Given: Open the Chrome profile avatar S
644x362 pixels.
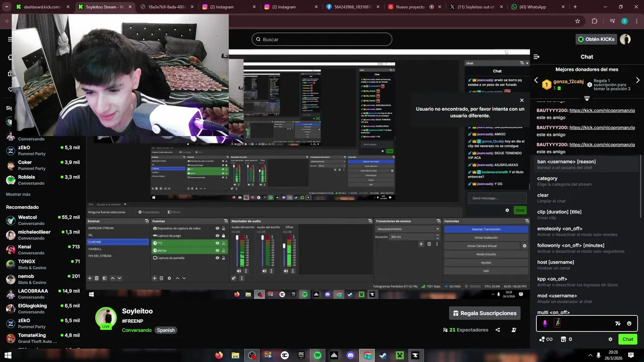Looking at the screenshot, I should 624,21.
